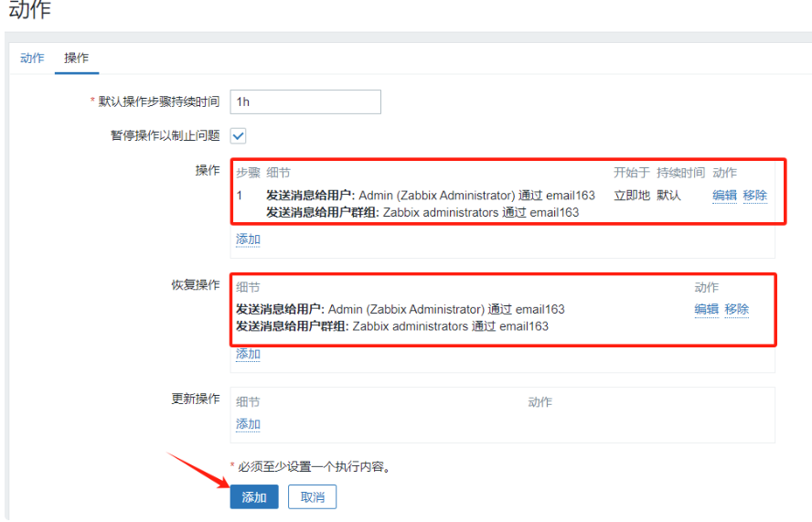Click the 默认操作步骤持续时间 input field
The image size is (812, 522).
304,101
